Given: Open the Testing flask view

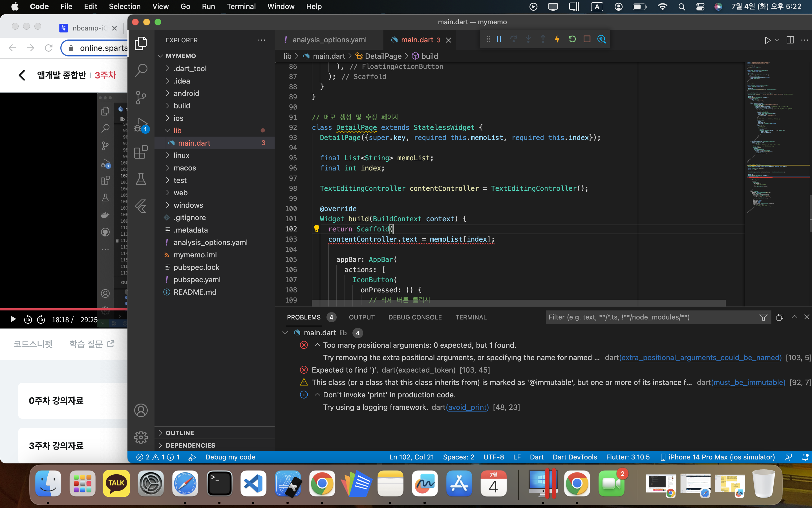Looking at the screenshot, I should click(x=141, y=179).
